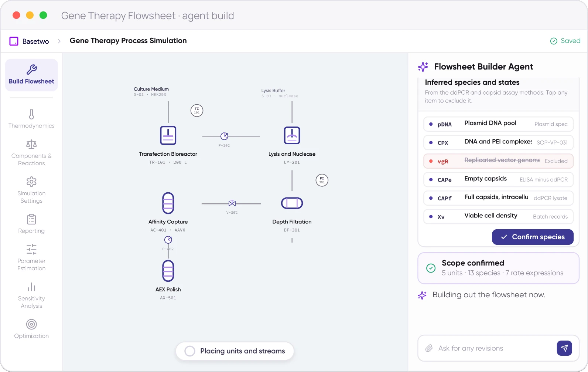588x372 pixels.
Task: Click the DF-301 unit tag
Action: pos(292,230)
